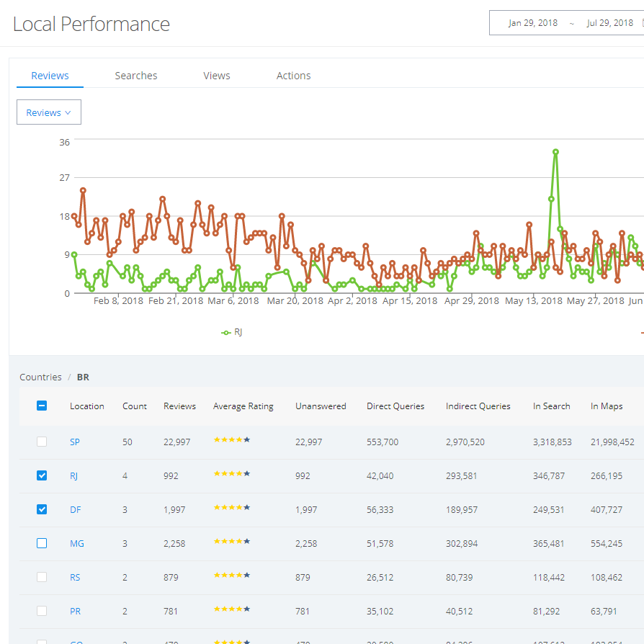Click the star rating in SP row
This screenshot has height=644, width=644.
click(x=231, y=440)
